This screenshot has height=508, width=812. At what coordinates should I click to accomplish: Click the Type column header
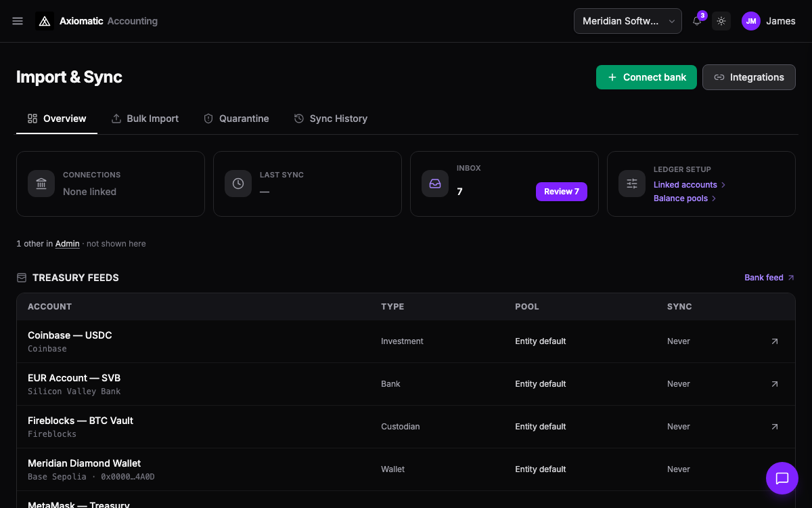[x=392, y=307]
